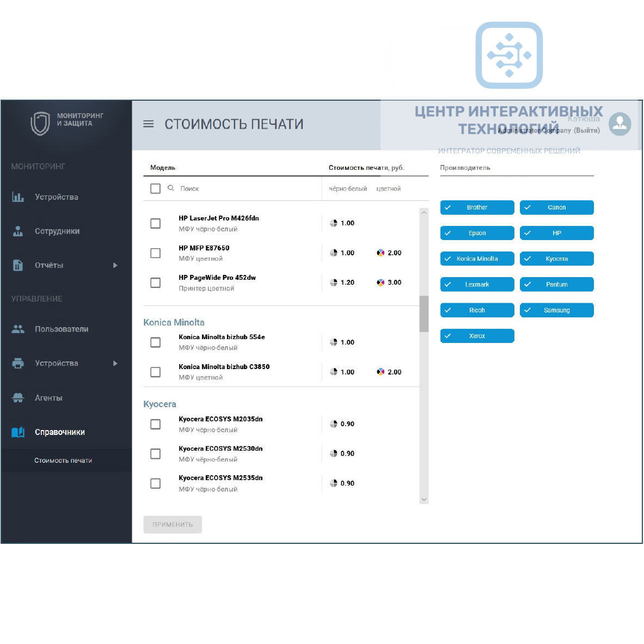Screen dimensions: 644x644
Task: Click the Агенты spy icon
Action: point(18,398)
